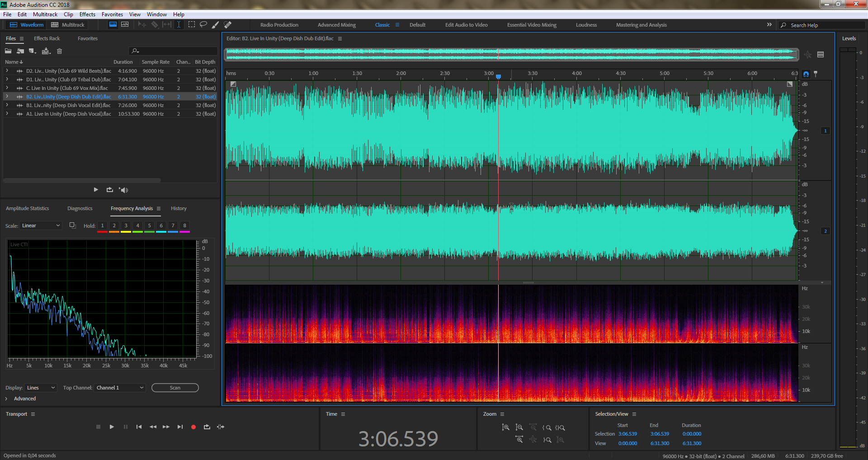The image size is (868, 460).
Task: Select the Marquee Selection tool
Action: (x=192, y=24)
